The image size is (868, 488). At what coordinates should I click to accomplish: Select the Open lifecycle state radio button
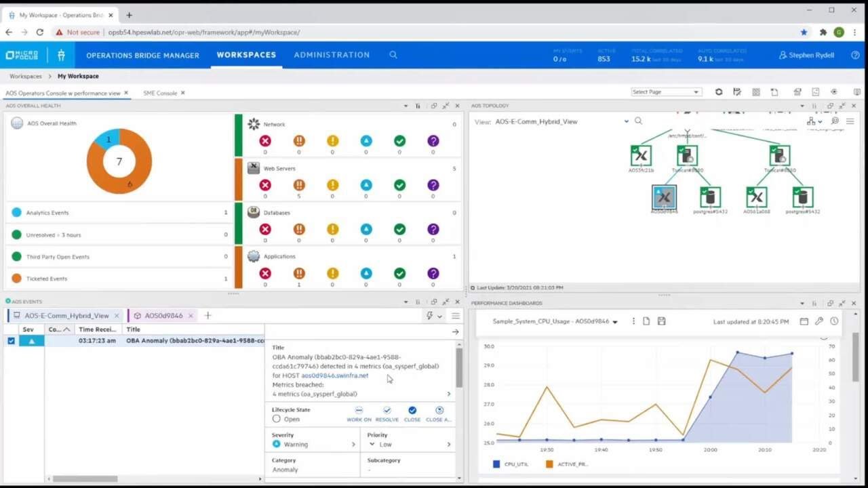point(276,419)
